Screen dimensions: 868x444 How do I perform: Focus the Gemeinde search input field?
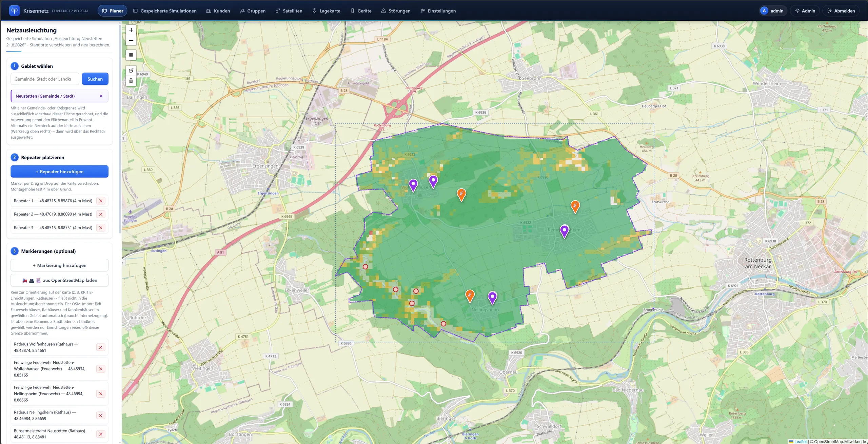click(45, 79)
